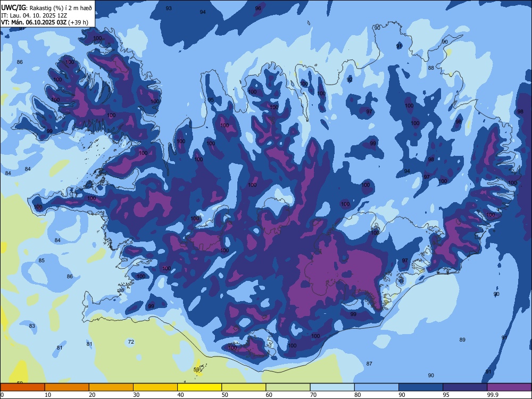
Task: Click the title 'UWC/IG: Rakastig (%) í 2 m hæð'
Action: [x=46, y=8]
